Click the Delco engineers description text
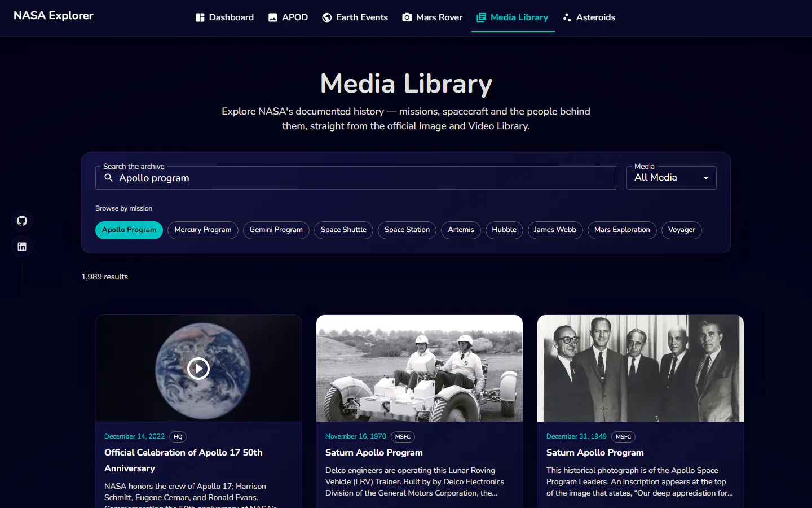812x508 pixels. click(415, 481)
